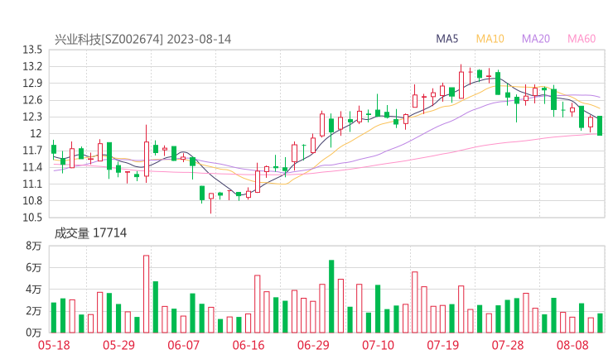Click the 11.7 price axis value

point(32,151)
